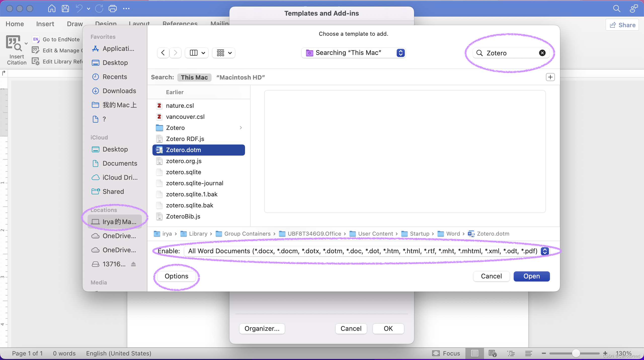Image resolution: width=644 pixels, height=360 pixels.
Task: Click the Redo icon in title bar
Action: (x=99, y=9)
